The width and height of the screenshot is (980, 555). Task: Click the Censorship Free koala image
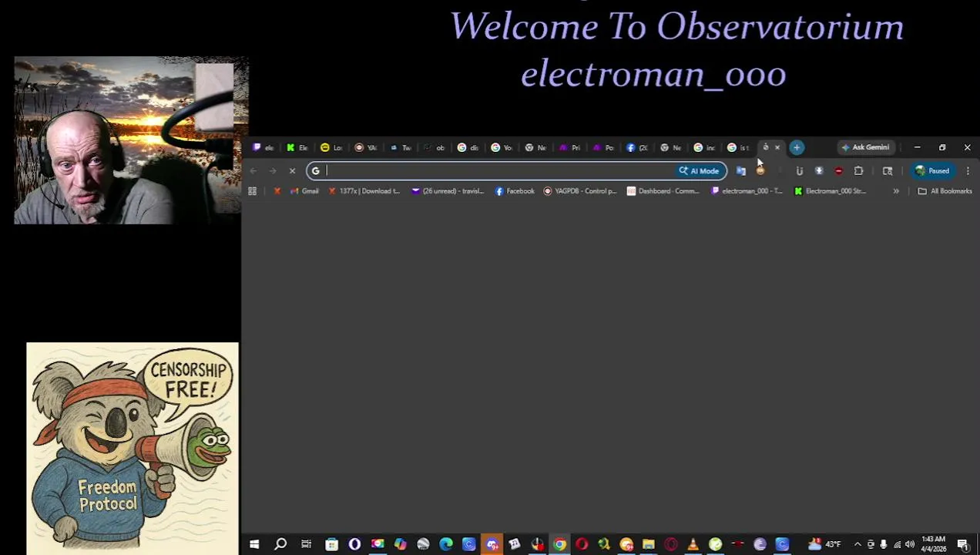pyautogui.click(x=133, y=449)
